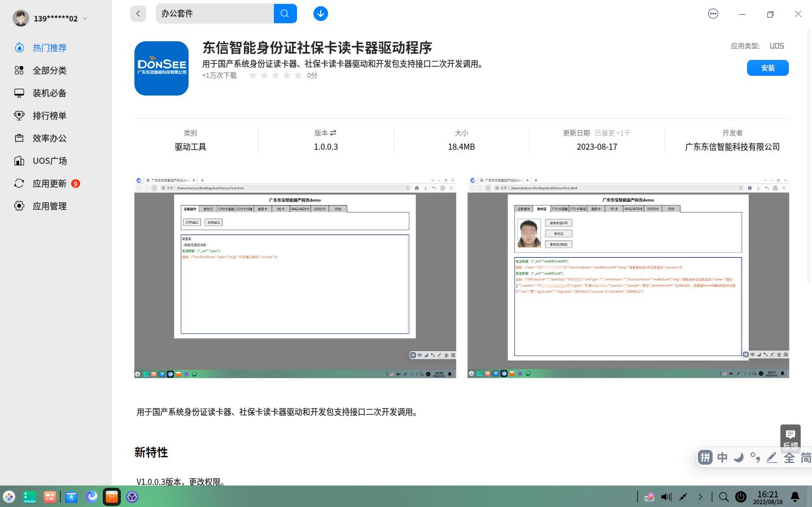812x507 pixels.
Task: Toggle 简/繁 character mode on the input bar
Action: 806,458
